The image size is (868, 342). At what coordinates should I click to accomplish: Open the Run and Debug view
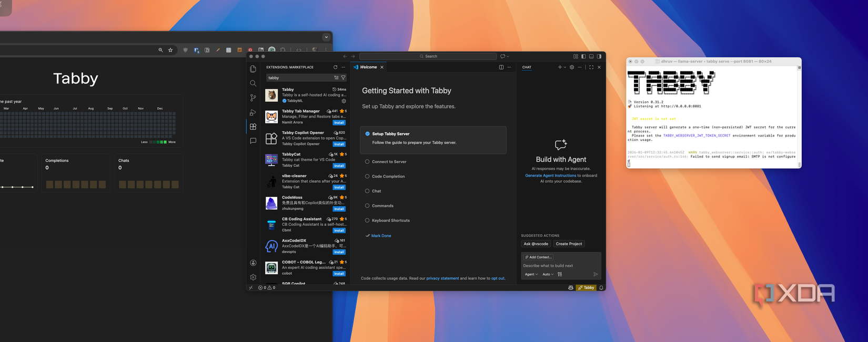point(253,112)
